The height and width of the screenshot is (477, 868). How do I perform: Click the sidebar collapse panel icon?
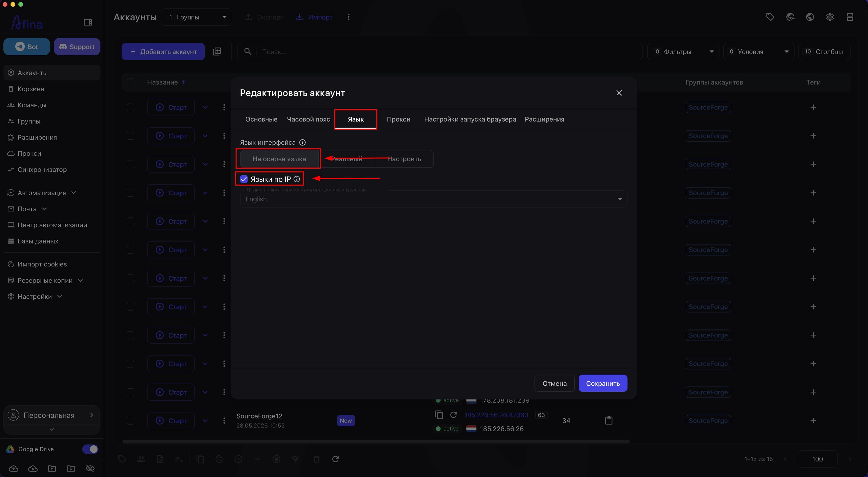tap(88, 22)
